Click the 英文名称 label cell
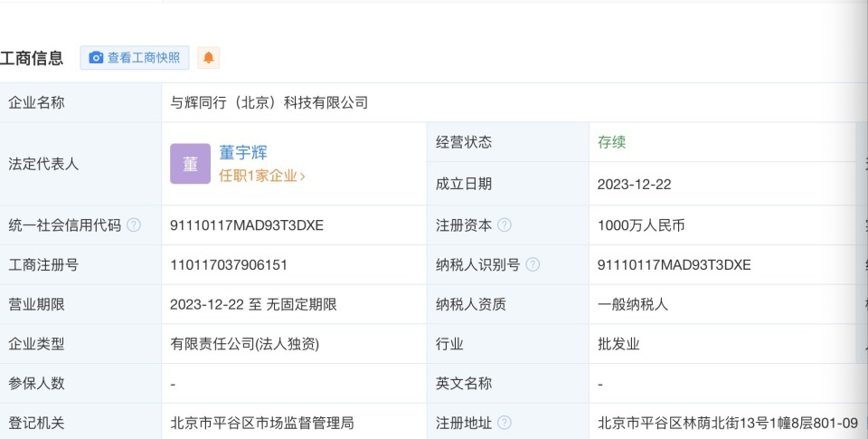 click(508, 384)
